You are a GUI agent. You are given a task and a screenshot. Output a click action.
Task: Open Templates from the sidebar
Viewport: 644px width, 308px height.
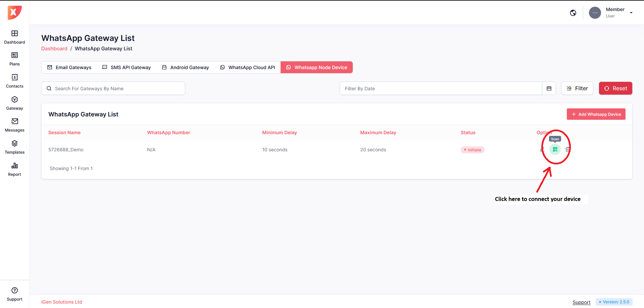click(14, 147)
